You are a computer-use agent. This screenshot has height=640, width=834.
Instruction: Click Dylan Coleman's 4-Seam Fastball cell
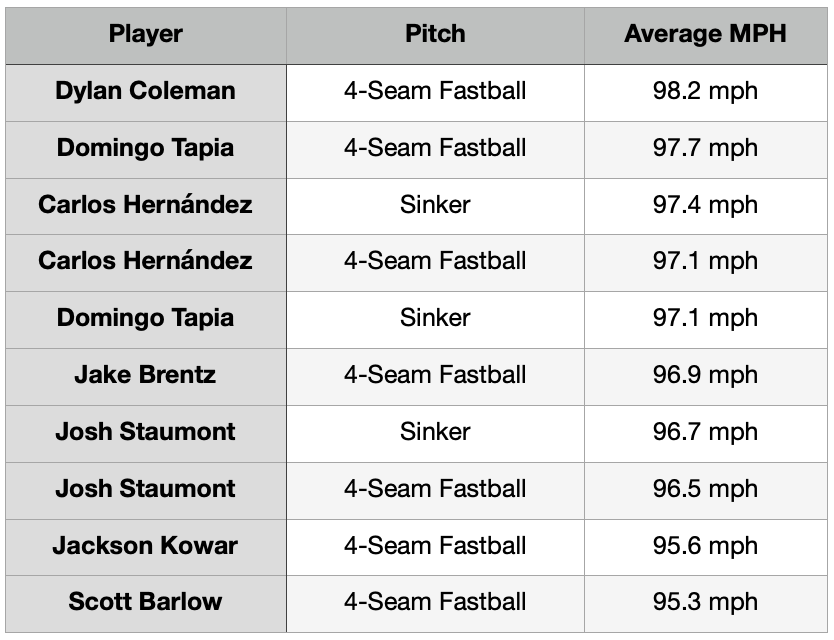[x=435, y=91]
